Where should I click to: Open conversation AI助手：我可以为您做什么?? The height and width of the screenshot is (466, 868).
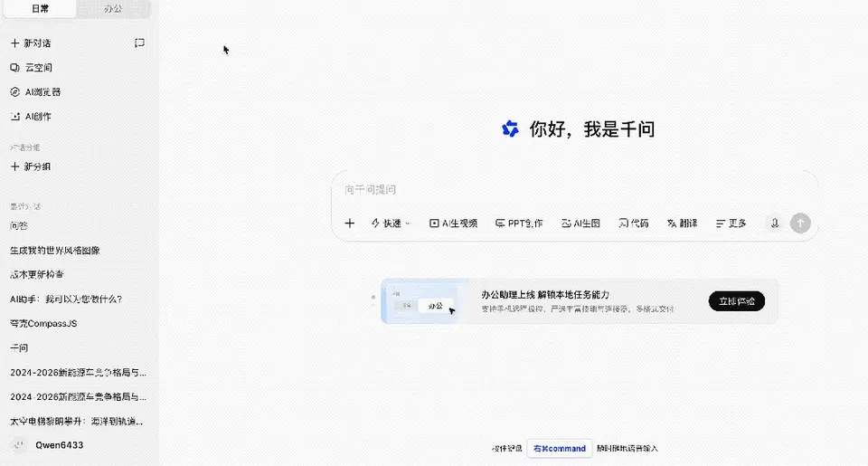(66, 299)
